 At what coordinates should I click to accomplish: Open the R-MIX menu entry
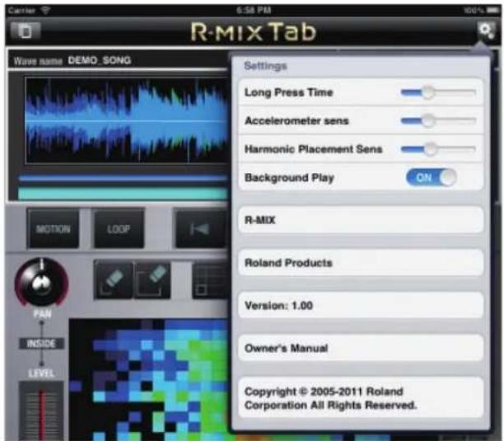pyautogui.click(x=361, y=220)
